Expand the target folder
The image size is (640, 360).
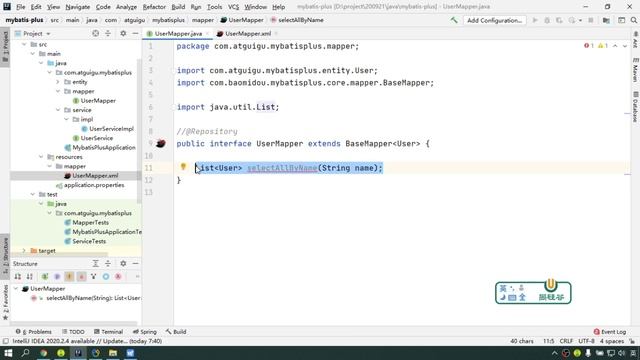pyautogui.click(x=24, y=251)
